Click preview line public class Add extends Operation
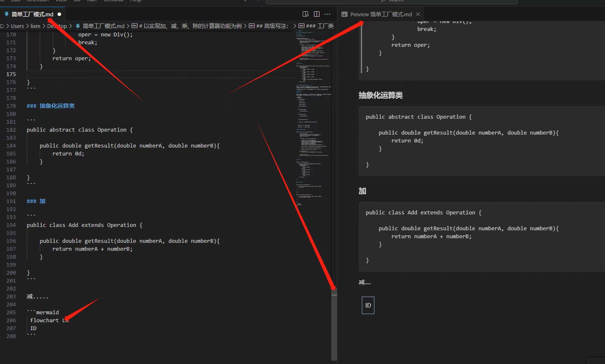 pyautogui.click(x=424, y=212)
